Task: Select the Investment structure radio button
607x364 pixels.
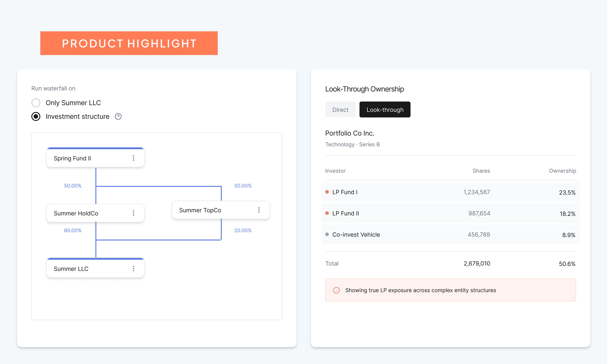Action: click(x=36, y=116)
